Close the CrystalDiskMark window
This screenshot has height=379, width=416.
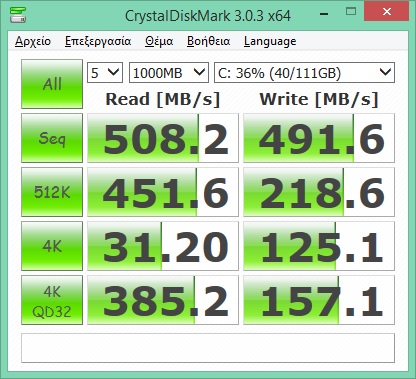pyautogui.click(x=387, y=12)
